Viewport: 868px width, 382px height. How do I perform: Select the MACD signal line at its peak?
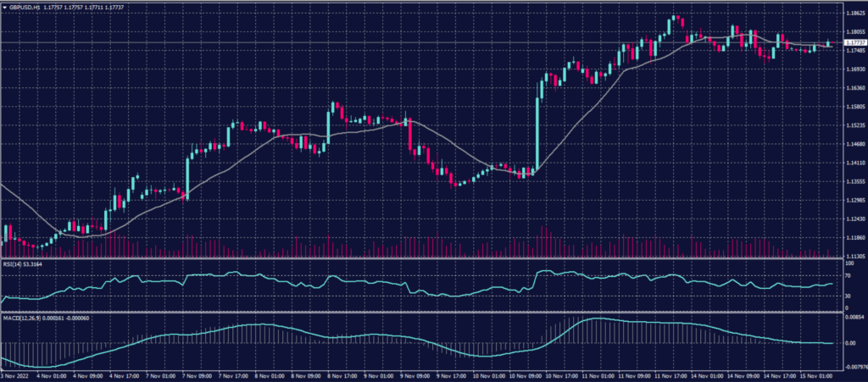click(x=598, y=318)
